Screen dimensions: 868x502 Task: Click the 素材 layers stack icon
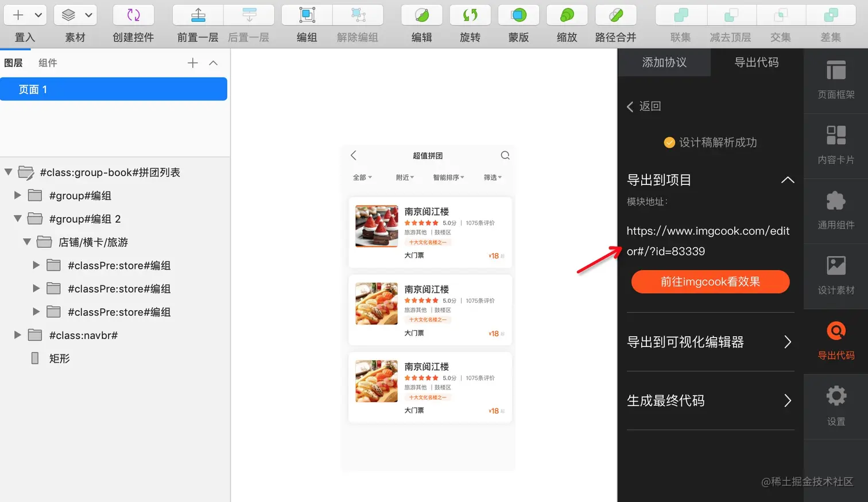point(68,15)
